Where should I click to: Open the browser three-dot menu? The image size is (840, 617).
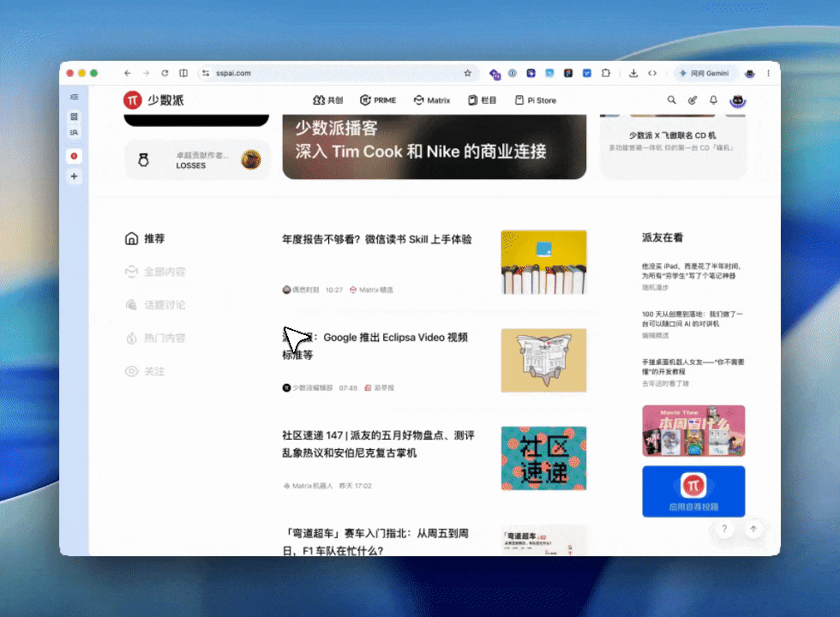click(x=768, y=74)
